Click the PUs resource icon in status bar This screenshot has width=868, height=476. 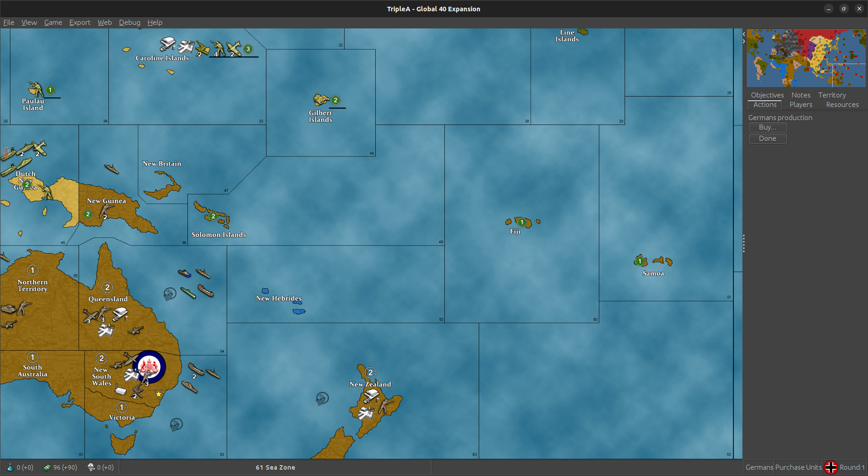tap(47, 467)
